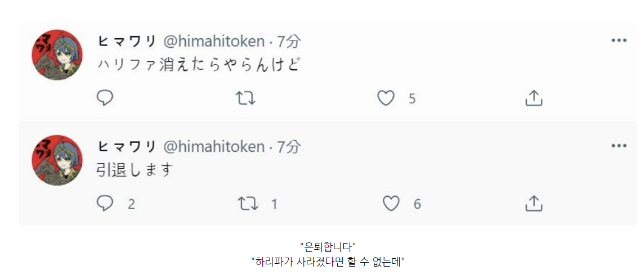Like the 引退します tweet
Viewport: 644px width, 279px height.
coord(391,203)
